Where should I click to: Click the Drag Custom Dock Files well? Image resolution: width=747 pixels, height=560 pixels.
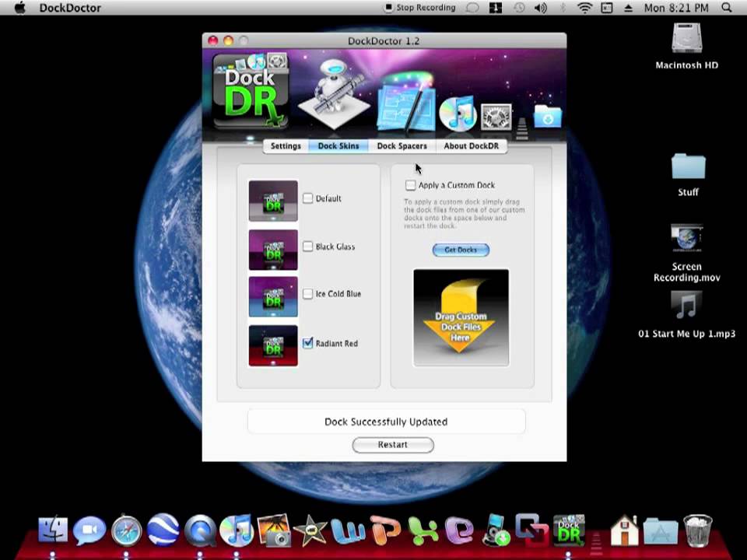461,317
